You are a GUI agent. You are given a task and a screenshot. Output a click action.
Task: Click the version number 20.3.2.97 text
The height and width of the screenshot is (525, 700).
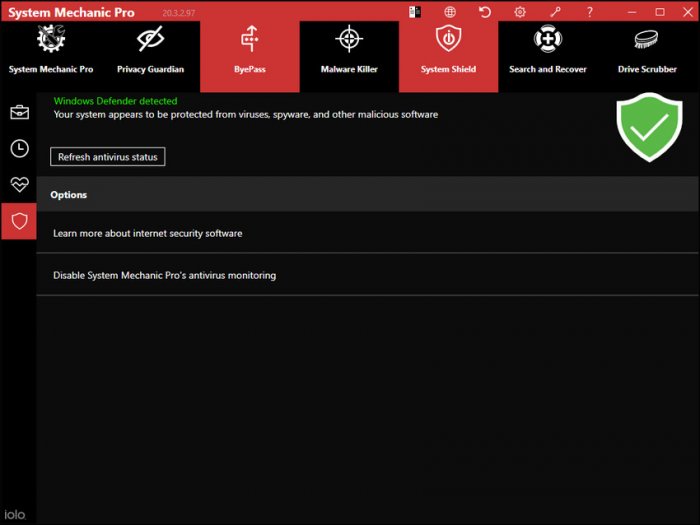[179, 13]
